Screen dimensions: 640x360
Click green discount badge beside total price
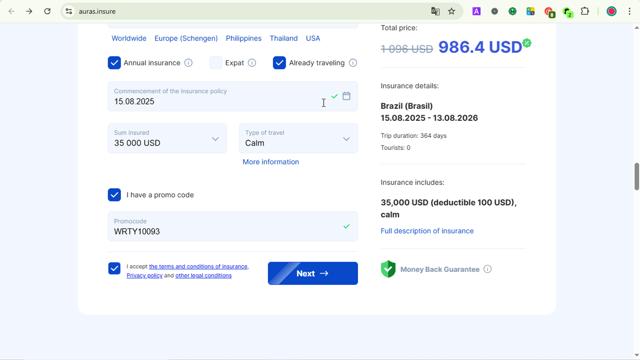[x=527, y=43]
